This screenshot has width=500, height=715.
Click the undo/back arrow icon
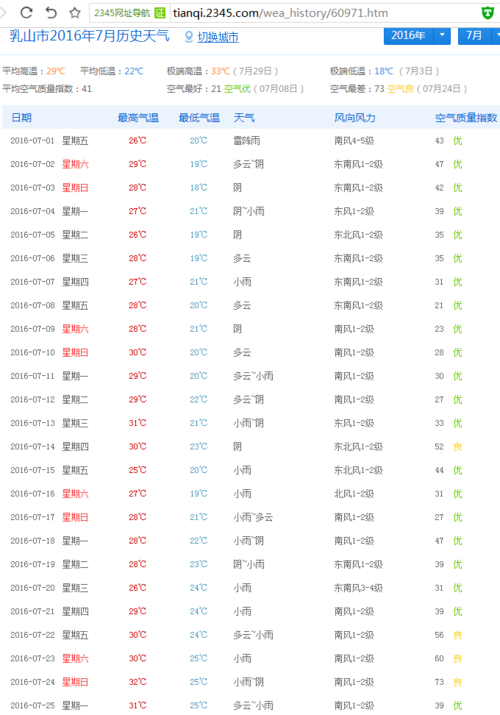click(x=51, y=12)
